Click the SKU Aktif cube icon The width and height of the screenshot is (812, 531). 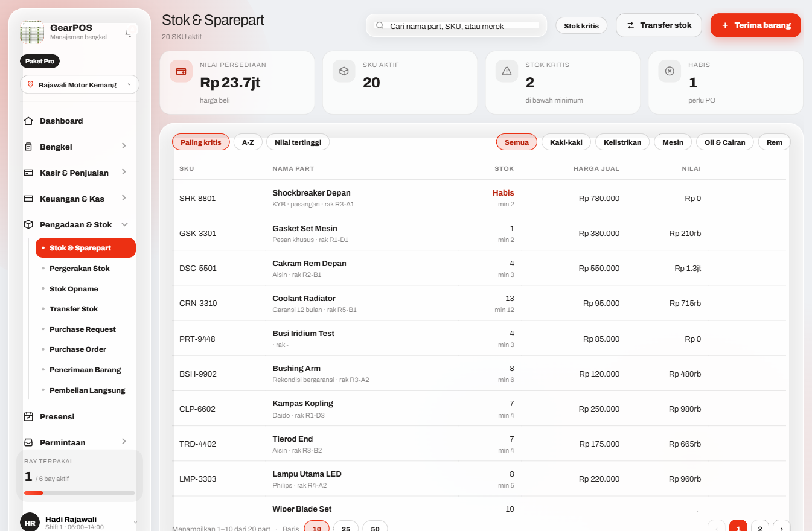click(344, 71)
